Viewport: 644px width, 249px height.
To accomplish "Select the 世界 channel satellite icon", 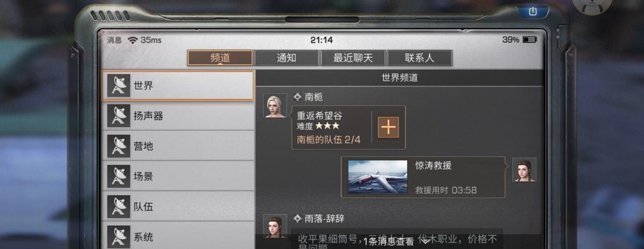I will (118, 85).
